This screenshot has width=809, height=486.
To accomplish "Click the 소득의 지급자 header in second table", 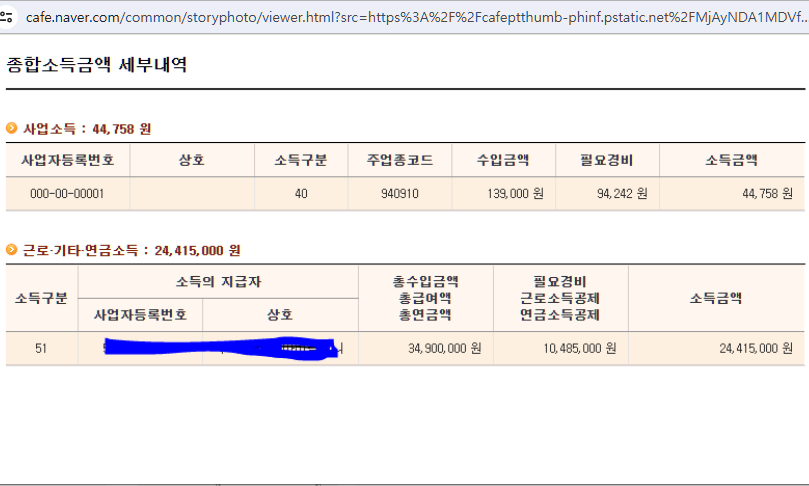I will [218, 281].
